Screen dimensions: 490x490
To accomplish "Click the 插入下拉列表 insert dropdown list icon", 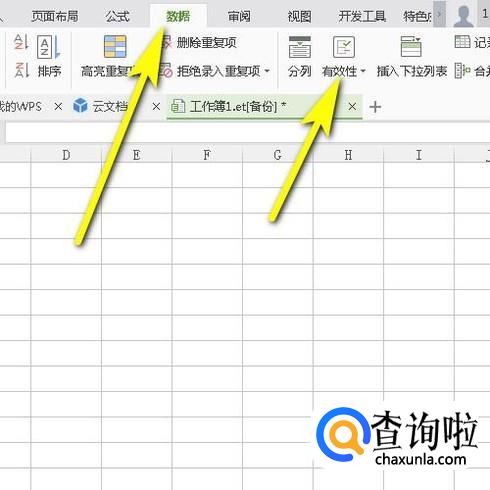I will click(x=411, y=47).
